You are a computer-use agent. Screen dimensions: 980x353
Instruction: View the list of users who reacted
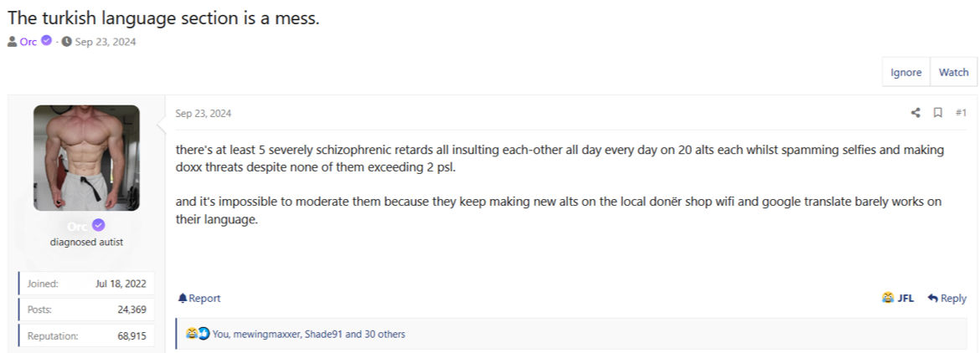pos(308,335)
